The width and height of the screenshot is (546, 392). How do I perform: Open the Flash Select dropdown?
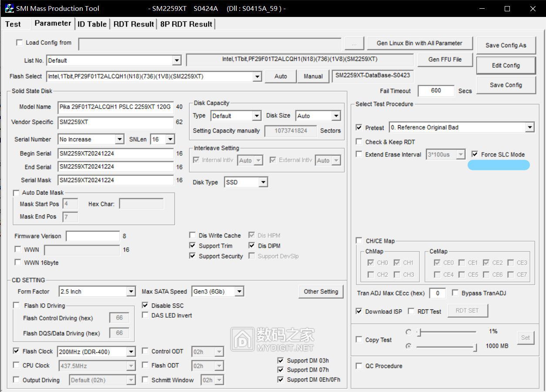(257, 76)
